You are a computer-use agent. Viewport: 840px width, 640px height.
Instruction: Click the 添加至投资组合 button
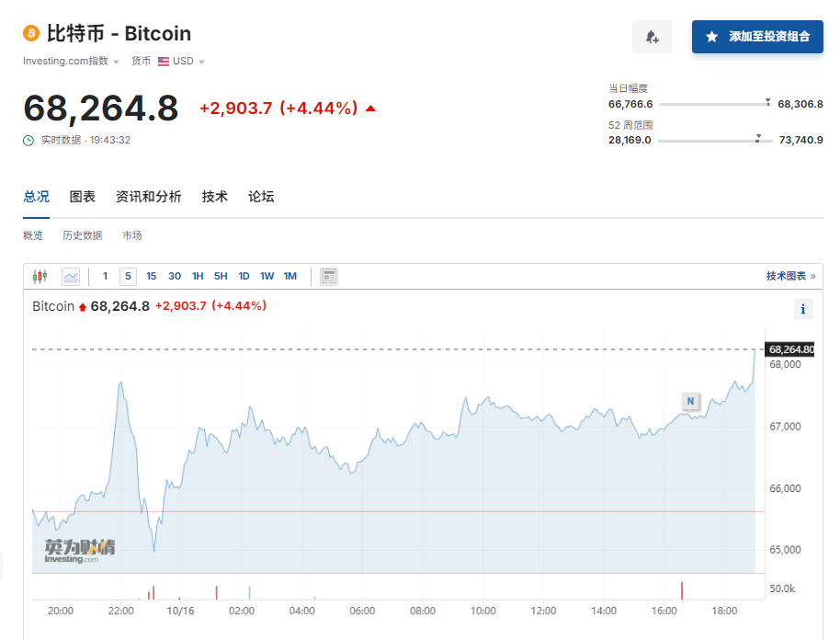click(756, 37)
